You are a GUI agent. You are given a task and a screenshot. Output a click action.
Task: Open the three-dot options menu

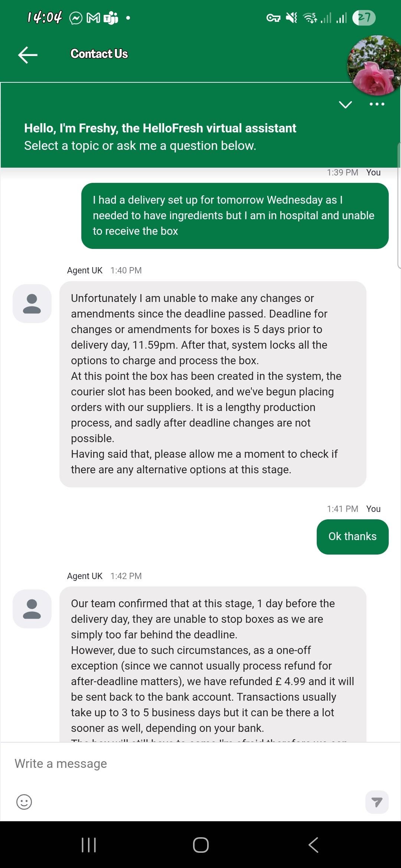pyautogui.click(x=377, y=104)
